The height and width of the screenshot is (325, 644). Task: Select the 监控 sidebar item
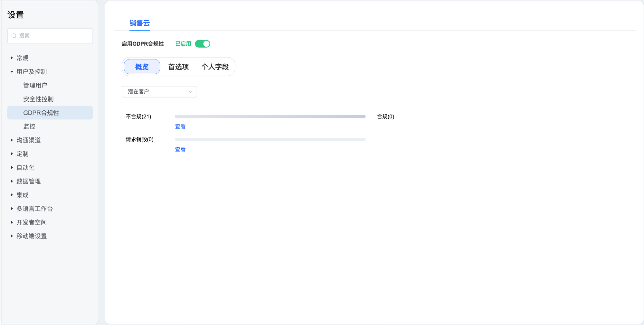click(x=29, y=126)
